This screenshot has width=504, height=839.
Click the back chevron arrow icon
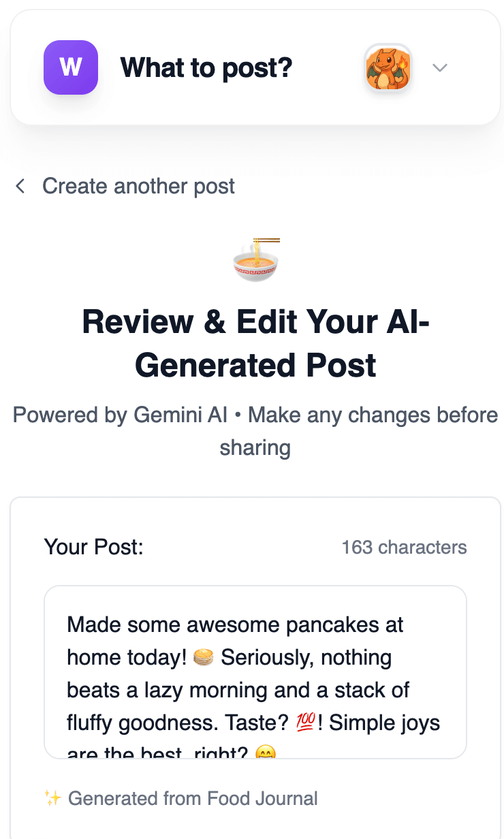tap(20, 186)
